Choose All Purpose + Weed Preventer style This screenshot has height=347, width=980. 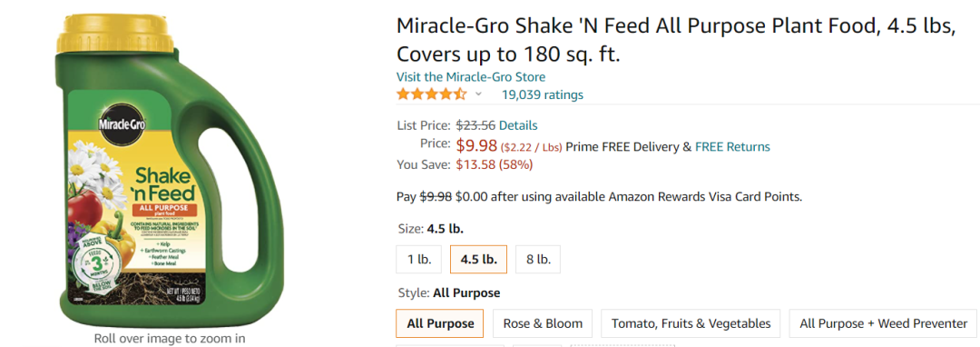[883, 323]
